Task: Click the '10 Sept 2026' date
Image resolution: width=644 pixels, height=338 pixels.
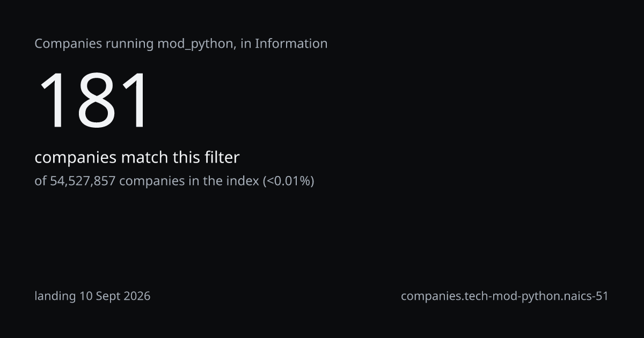Action: coord(115,296)
